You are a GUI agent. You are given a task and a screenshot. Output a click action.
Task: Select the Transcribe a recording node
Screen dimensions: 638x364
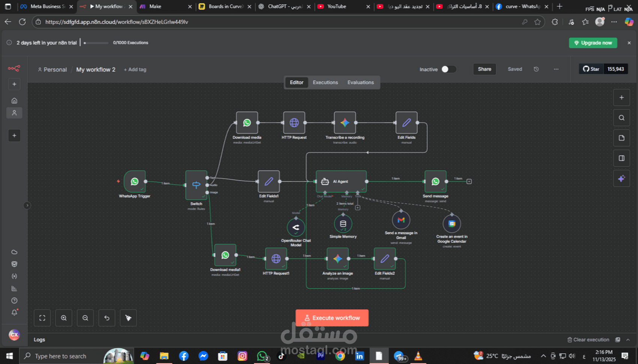pyautogui.click(x=345, y=123)
